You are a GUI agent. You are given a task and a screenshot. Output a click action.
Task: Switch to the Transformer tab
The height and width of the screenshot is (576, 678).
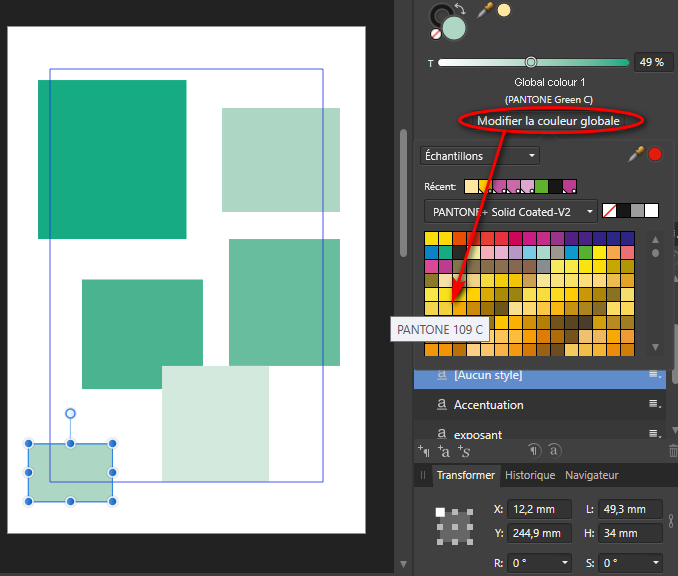click(466, 475)
